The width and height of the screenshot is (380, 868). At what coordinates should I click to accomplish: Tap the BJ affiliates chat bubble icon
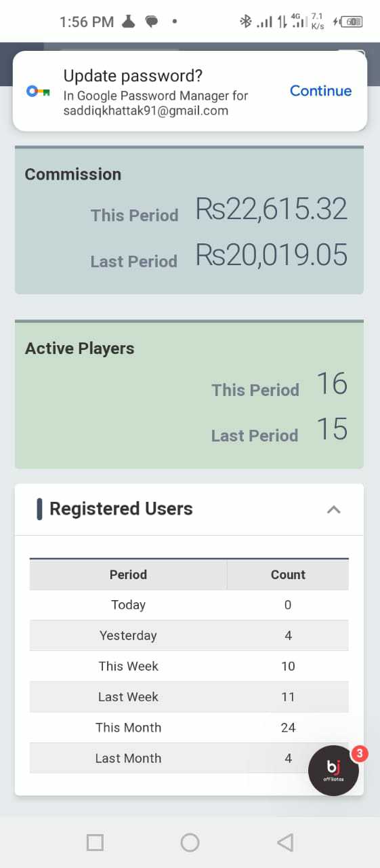[x=333, y=770]
